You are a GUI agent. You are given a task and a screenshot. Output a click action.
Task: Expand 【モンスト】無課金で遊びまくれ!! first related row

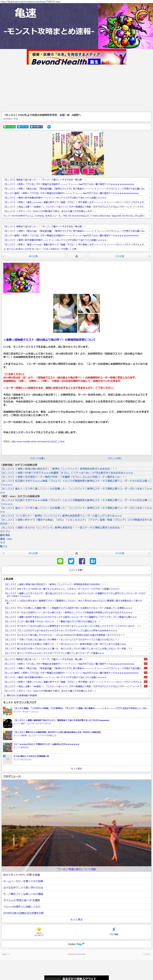tap(77, 179)
